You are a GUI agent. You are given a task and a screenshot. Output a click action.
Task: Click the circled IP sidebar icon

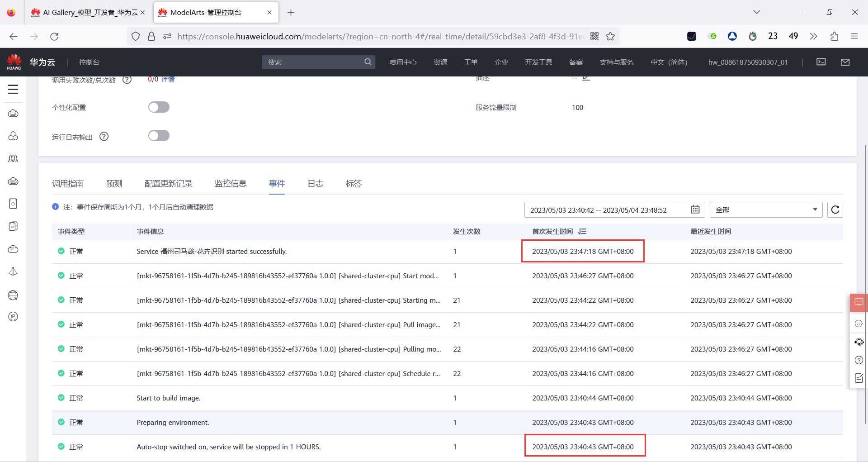coord(13,317)
